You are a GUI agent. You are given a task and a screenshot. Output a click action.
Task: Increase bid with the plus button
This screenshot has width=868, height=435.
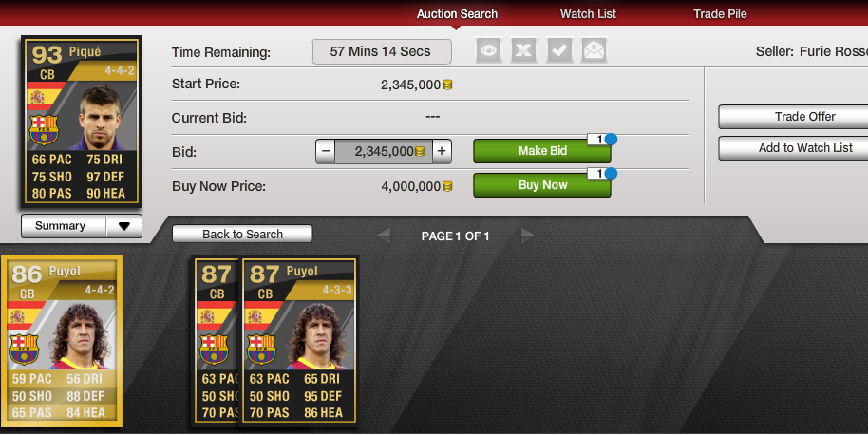(x=442, y=151)
